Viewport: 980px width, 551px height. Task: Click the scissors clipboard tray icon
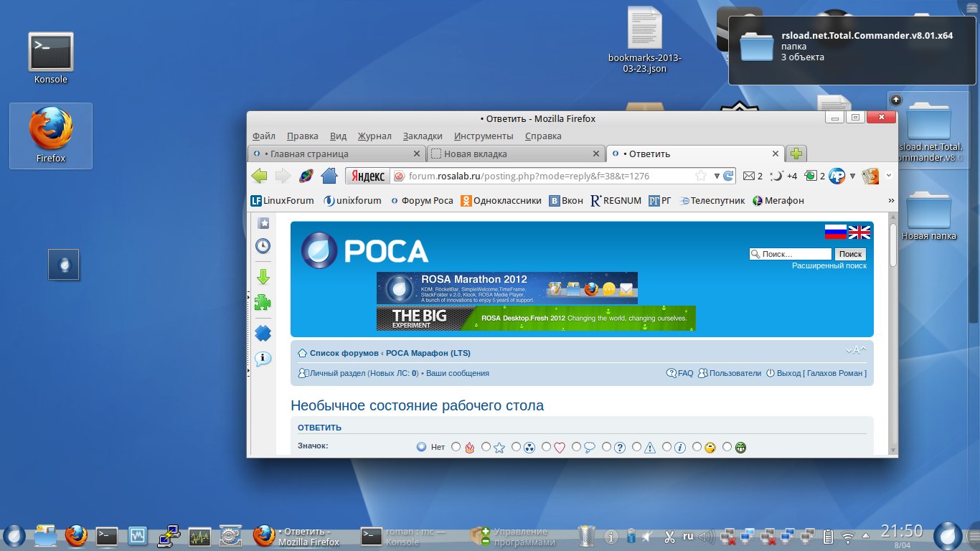669,536
